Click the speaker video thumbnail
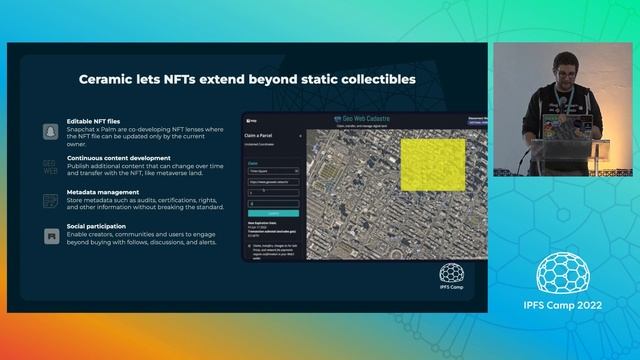Image resolution: width=640 pixels, height=360 pixels. [563, 109]
